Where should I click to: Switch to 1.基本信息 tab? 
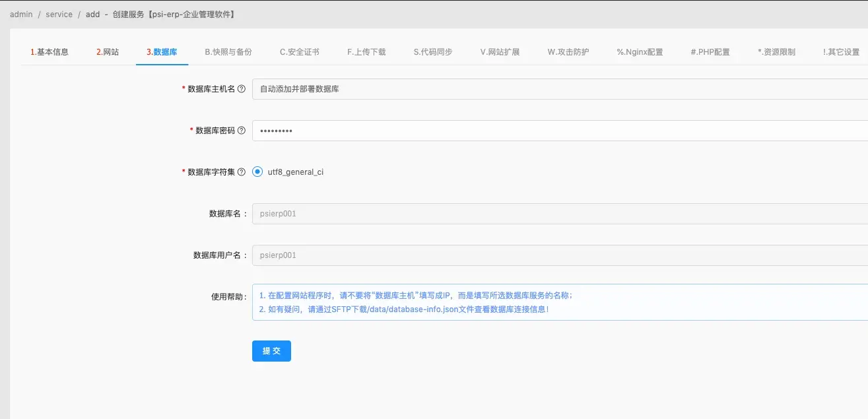pyautogui.click(x=50, y=51)
